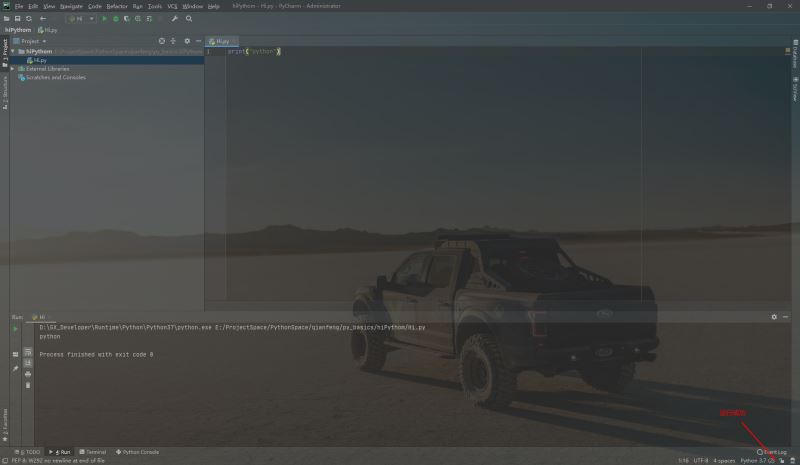Click Restore Layout icon in Run panel
This screenshot has width=800, height=465.
tap(15, 354)
